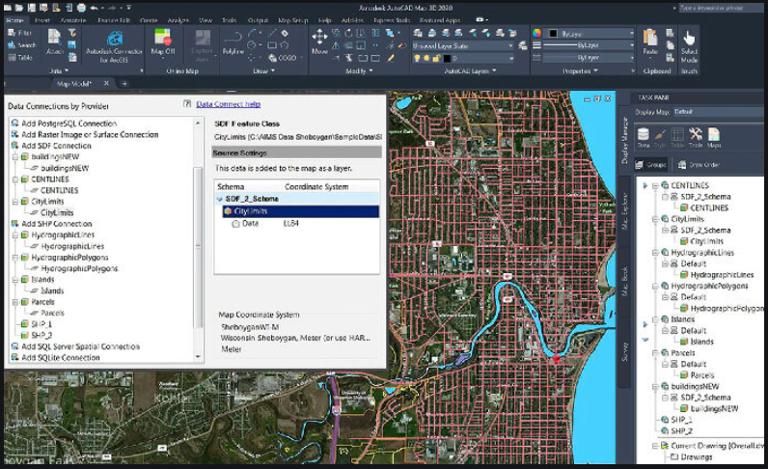Click the Search tool in the Data panel

pyautogui.click(x=22, y=45)
